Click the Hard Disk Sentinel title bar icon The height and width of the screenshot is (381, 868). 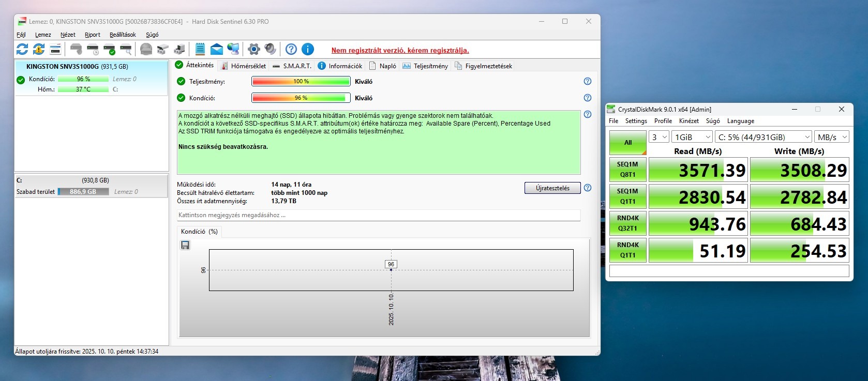(22, 22)
